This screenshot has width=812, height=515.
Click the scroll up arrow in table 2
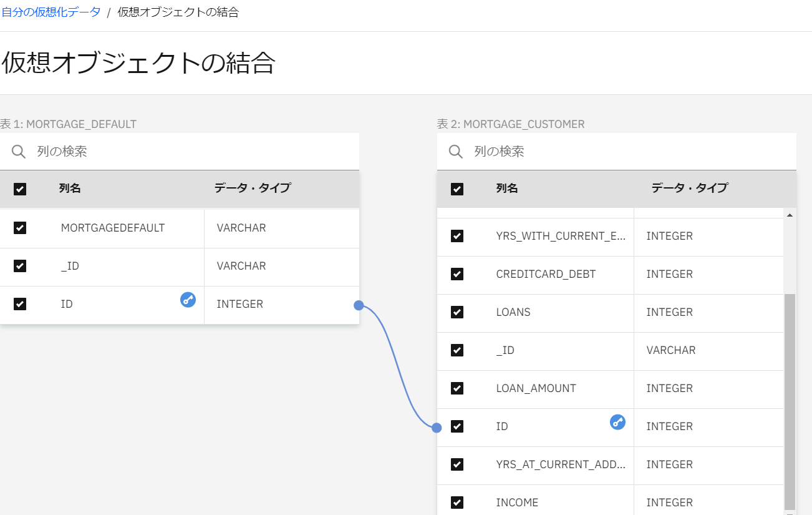point(790,215)
